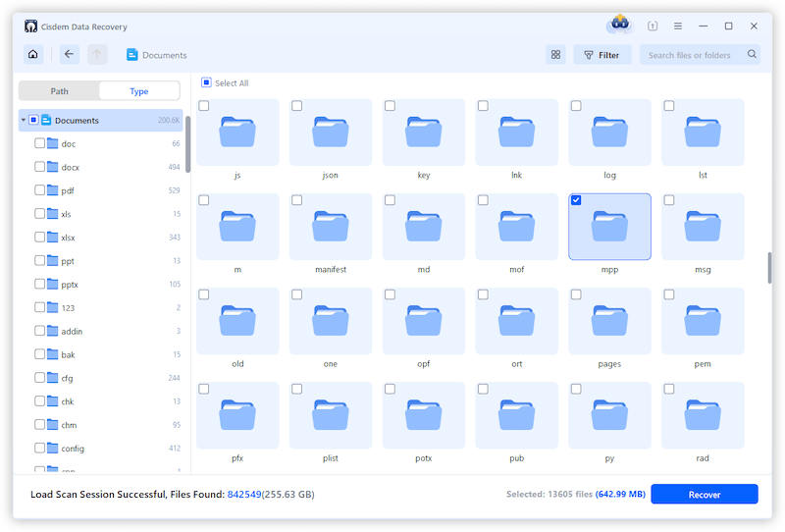Open the msg folder icon

(x=703, y=227)
